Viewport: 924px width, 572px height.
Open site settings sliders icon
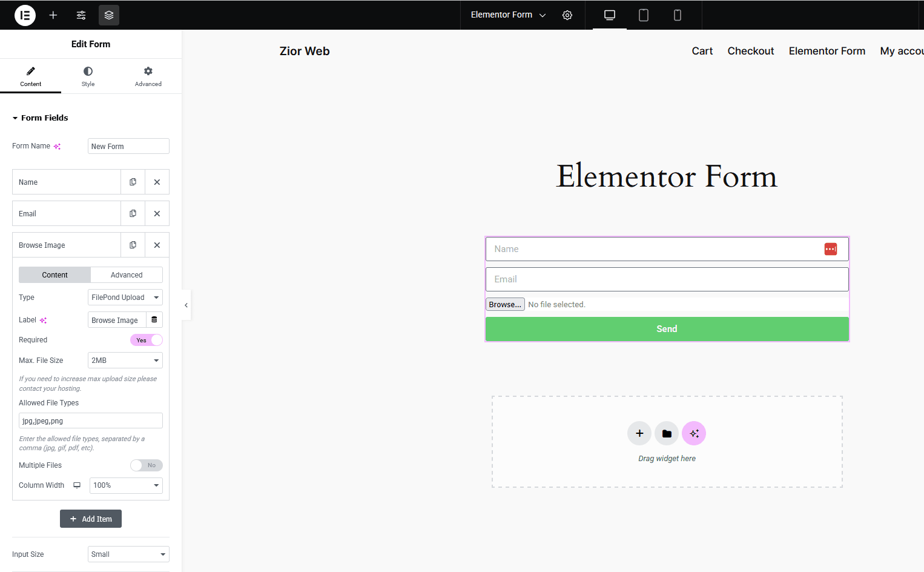tap(81, 15)
